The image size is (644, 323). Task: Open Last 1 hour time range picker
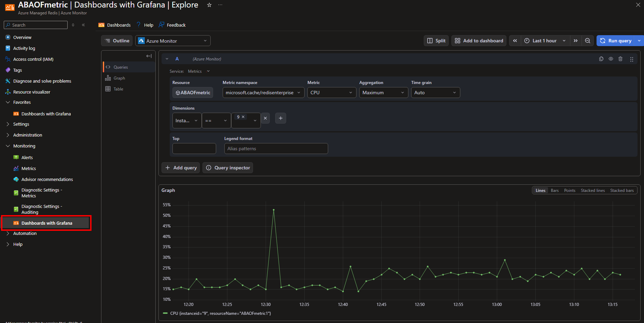coord(545,41)
